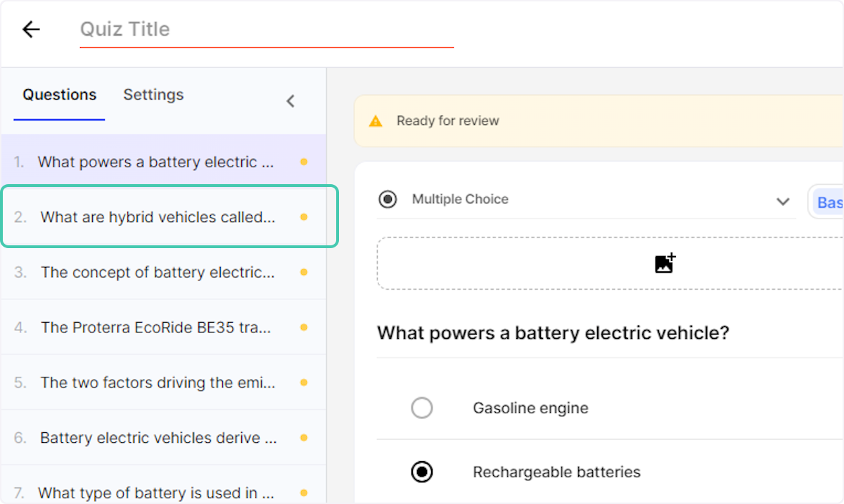This screenshot has height=504, width=844.
Task: Click the Quiz Title input field
Action: click(x=266, y=30)
